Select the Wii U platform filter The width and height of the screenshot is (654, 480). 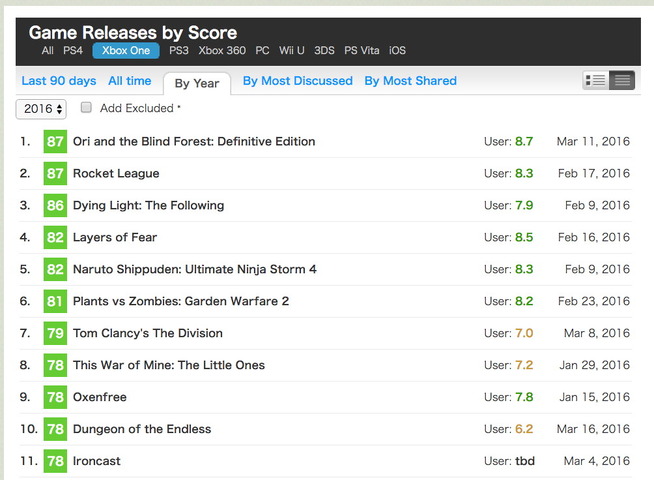292,50
